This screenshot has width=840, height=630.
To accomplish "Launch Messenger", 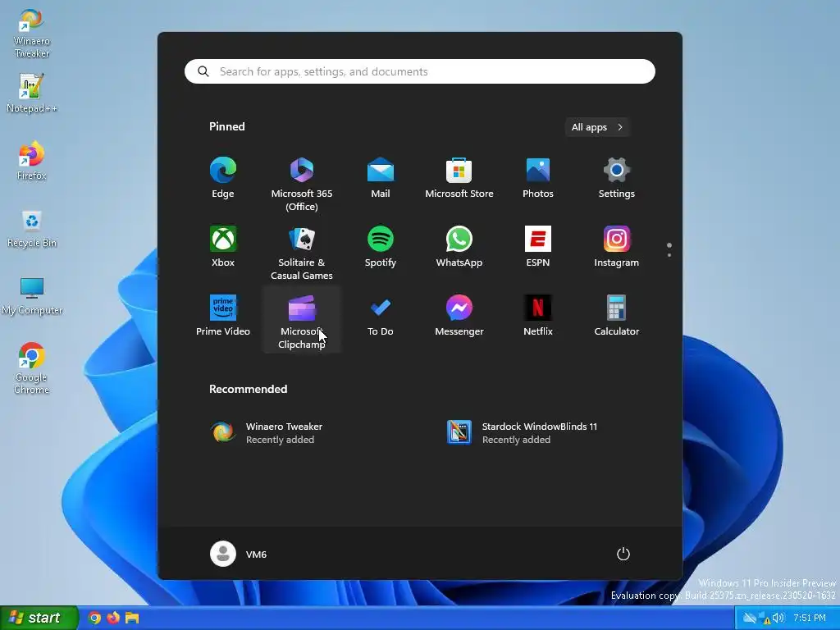I will (459, 316).
